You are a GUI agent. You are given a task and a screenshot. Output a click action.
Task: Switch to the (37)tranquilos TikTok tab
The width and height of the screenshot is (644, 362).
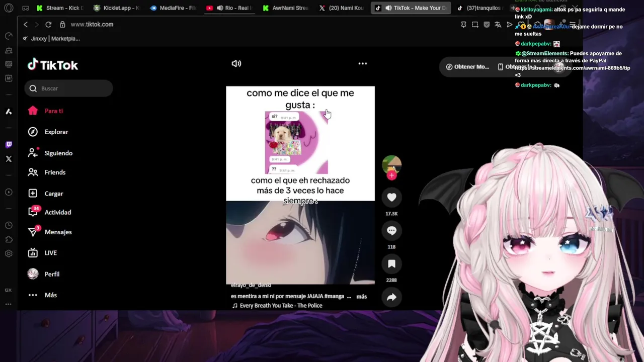tap(479, 8)
